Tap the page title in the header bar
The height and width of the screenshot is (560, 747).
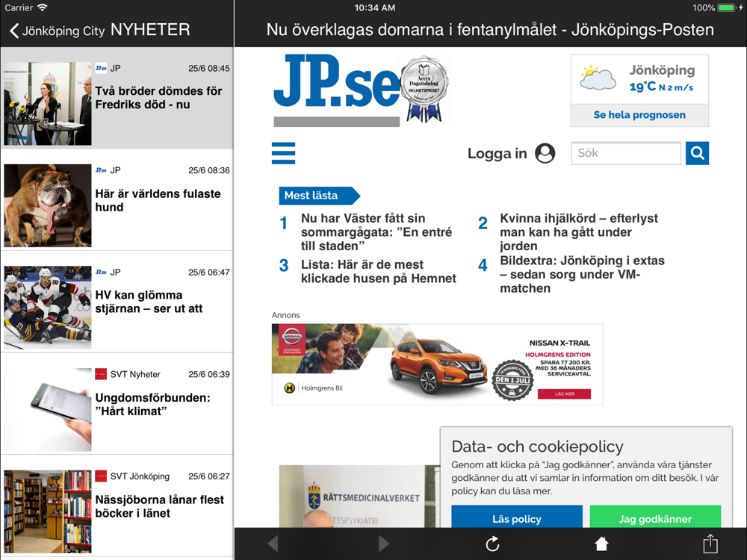[490, 30]
